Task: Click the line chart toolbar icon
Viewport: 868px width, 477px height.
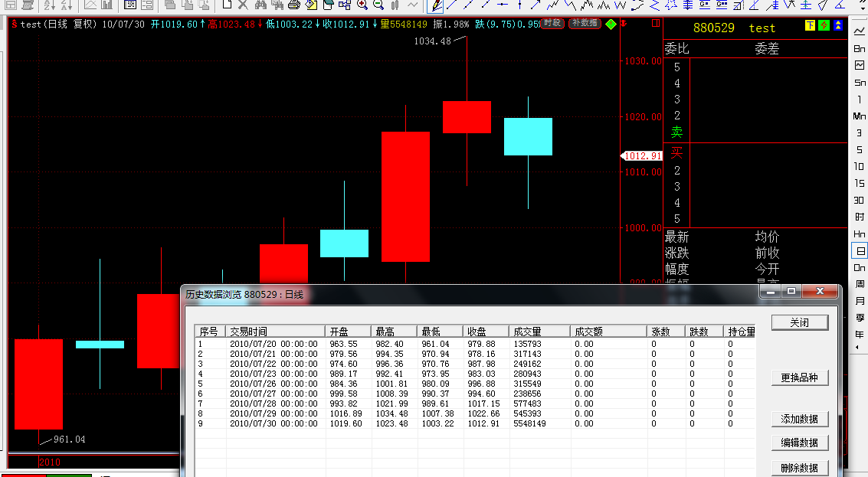Action: 90,5
